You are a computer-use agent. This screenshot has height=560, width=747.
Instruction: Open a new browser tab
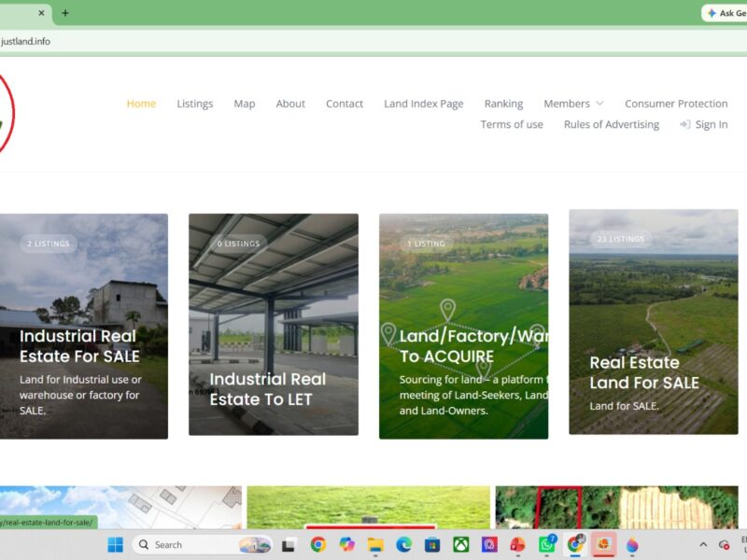[x=65, y=13]
